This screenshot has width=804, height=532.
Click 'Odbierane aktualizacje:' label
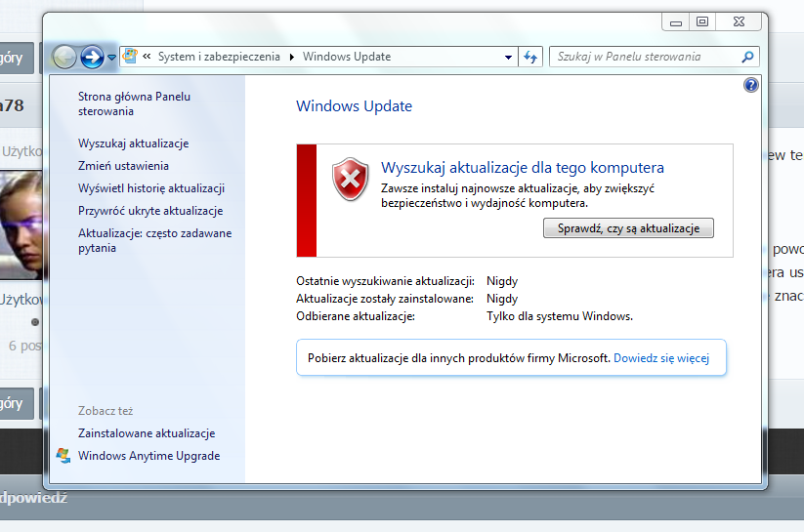pos(356,316)
